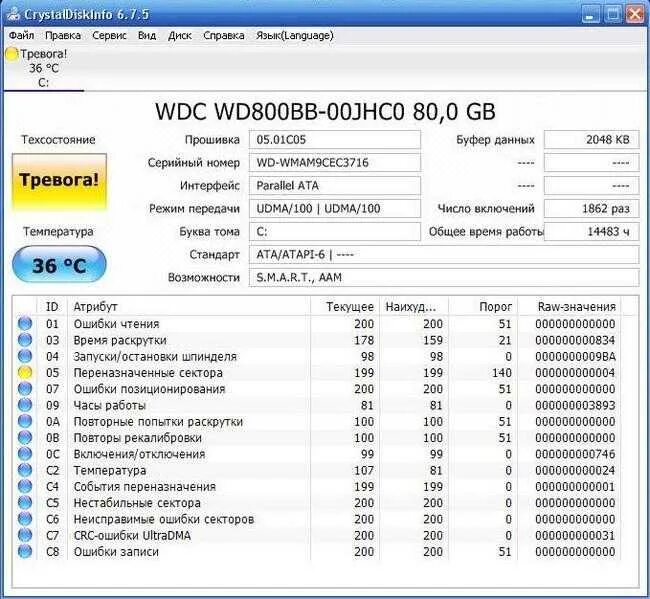Click the Интерфейс field Parallel ATA
The height and width of the screenshot is (599, 650).
coord(335,186)
